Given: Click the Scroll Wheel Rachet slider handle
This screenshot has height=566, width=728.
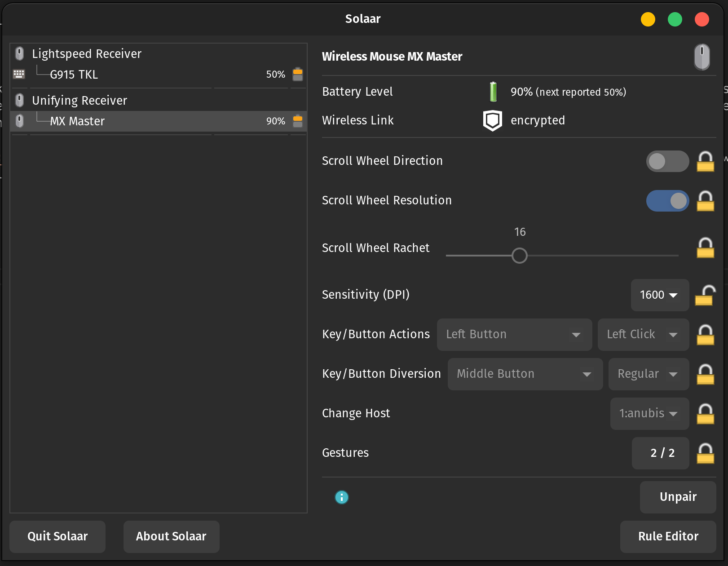Looking at the screenshot, I should coord(520,256).
